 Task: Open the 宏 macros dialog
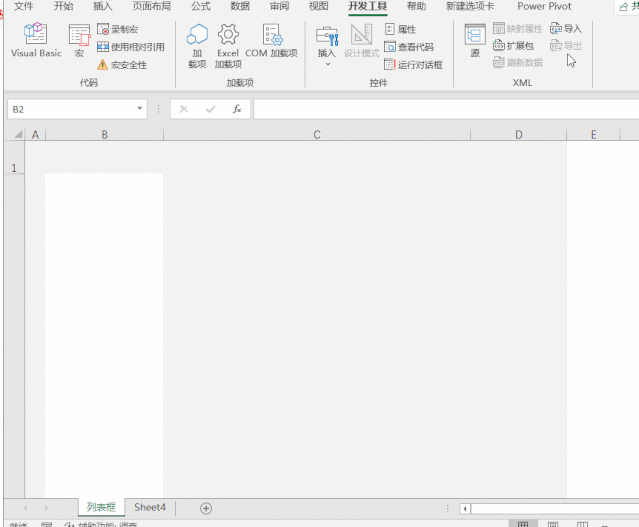[x=79, y=40]
